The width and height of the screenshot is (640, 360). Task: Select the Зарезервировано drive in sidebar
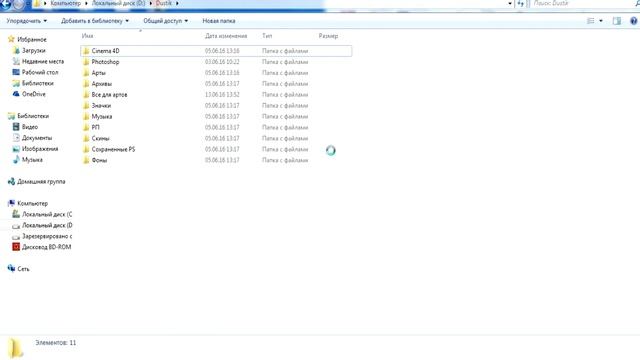tap(47, 236)
